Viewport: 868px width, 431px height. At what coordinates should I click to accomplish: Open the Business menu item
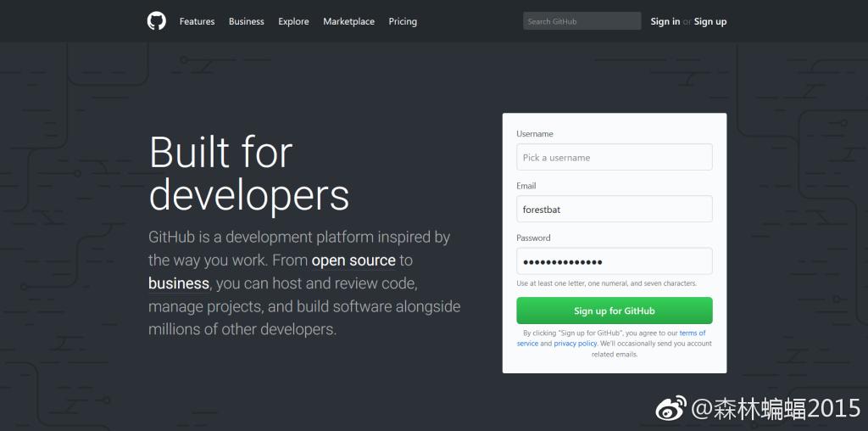(247, 21)
